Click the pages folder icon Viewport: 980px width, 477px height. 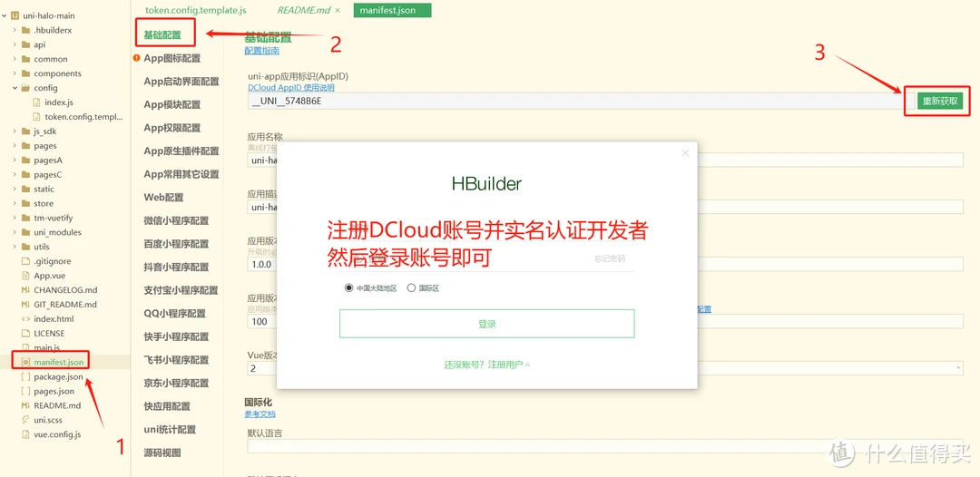coord(25,146)
